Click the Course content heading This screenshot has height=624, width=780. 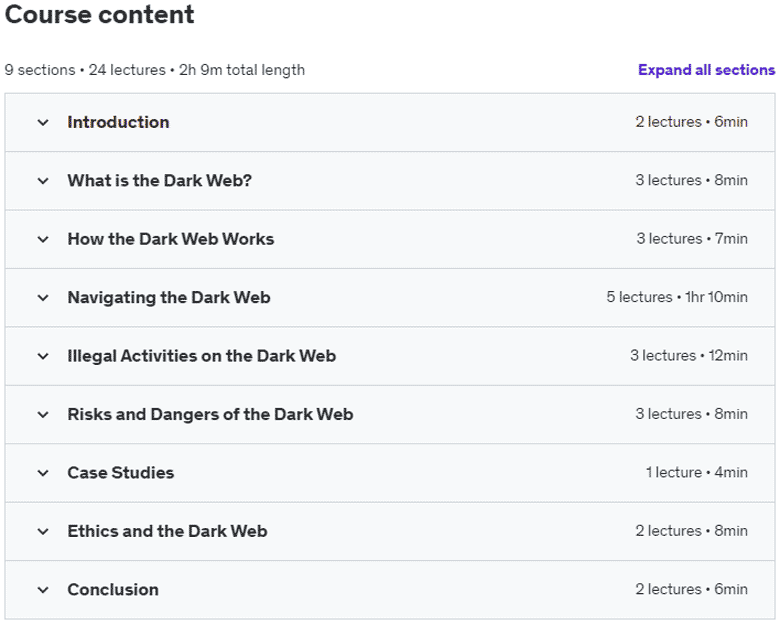click(99, 14)
